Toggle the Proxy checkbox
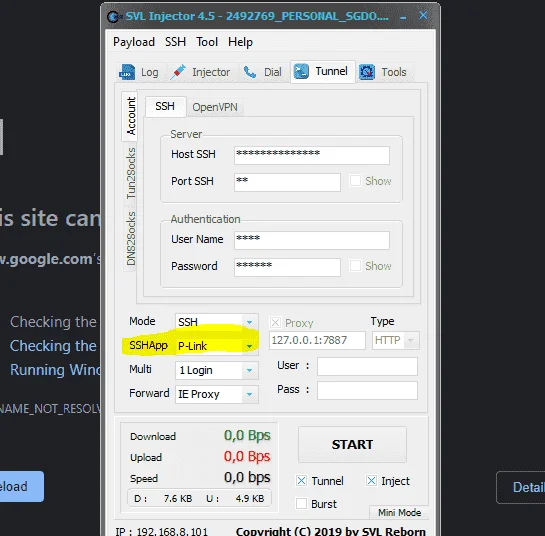This screenshot has height=536, width=545. 275,323
